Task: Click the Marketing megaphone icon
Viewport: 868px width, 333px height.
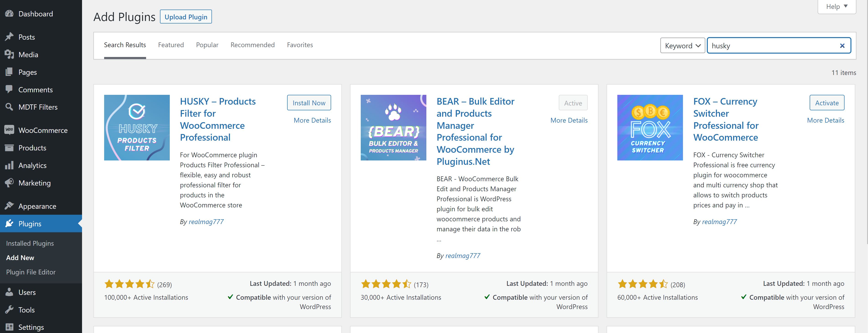Action: (x=9, y=183)
